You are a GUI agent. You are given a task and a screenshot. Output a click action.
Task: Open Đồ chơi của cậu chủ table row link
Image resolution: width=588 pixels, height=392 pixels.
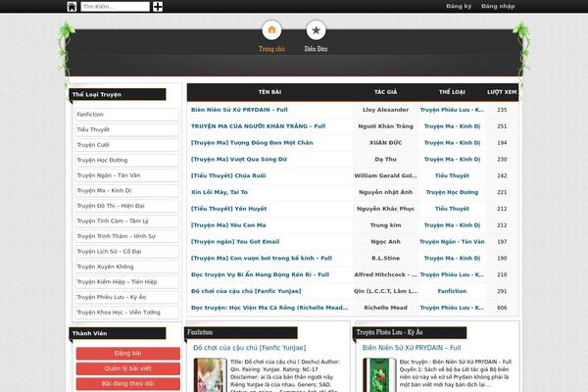point(246,291)
